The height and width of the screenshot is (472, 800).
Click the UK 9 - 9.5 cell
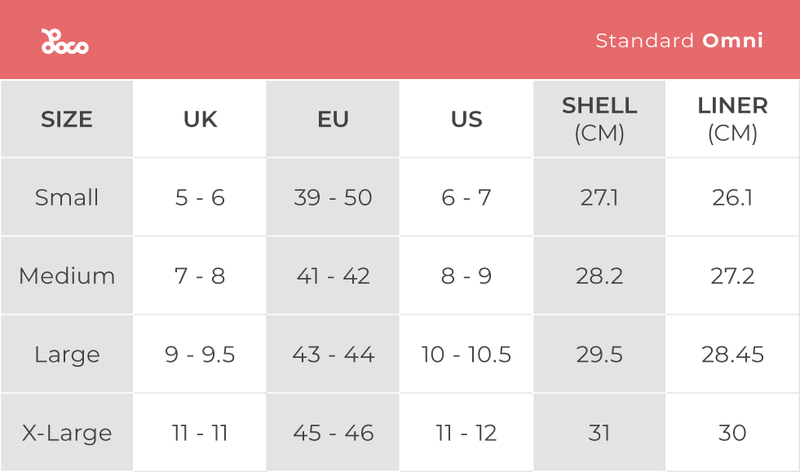[200, 354]
